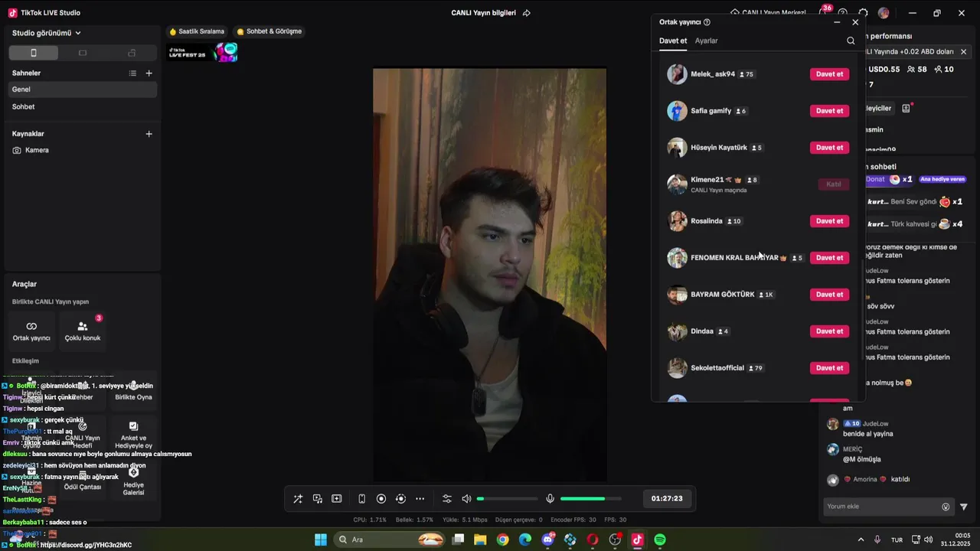
Task: Click the search icon in Ortak yayıncı panel
Action: [851, 41]
